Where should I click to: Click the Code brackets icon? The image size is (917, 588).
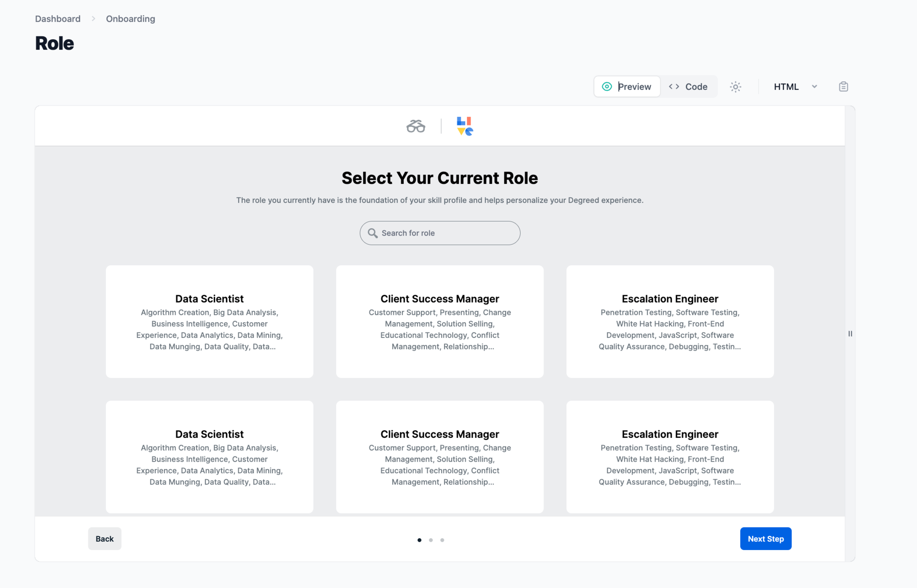point(674,87)
